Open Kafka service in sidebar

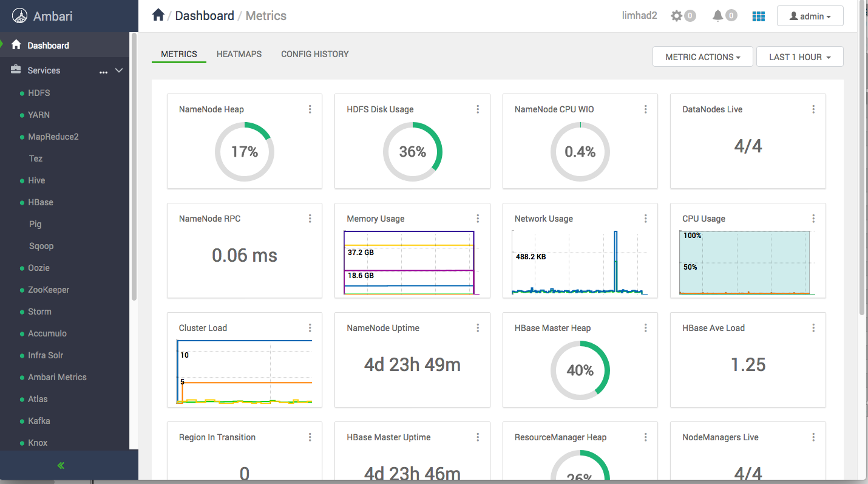[39, 421]
